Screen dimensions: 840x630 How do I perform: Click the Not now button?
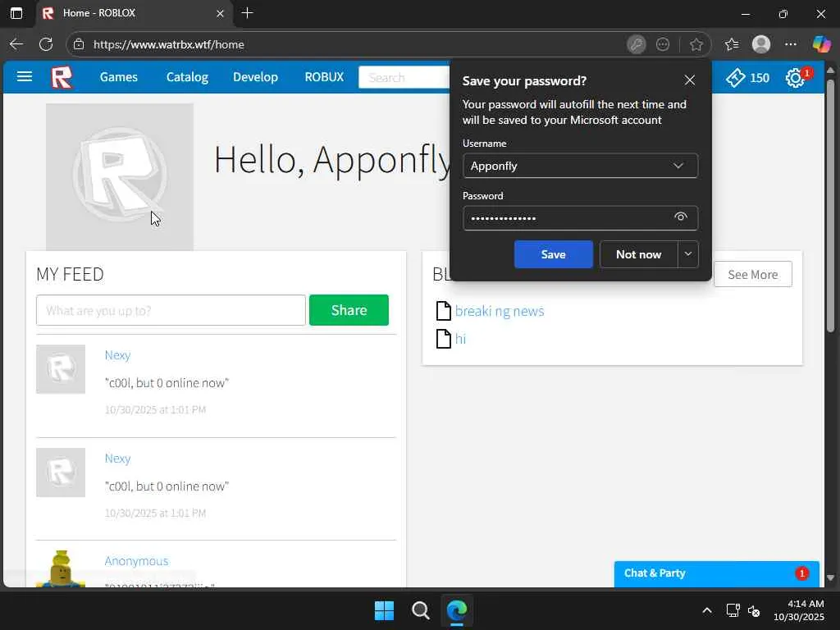[x=638, y=254]
